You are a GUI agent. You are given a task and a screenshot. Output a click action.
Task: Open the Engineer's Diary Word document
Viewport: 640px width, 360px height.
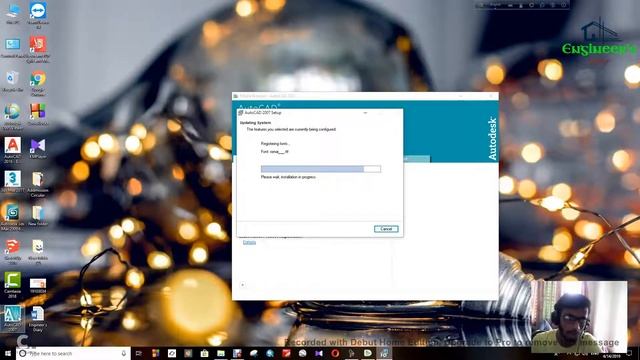click(38, 318)
